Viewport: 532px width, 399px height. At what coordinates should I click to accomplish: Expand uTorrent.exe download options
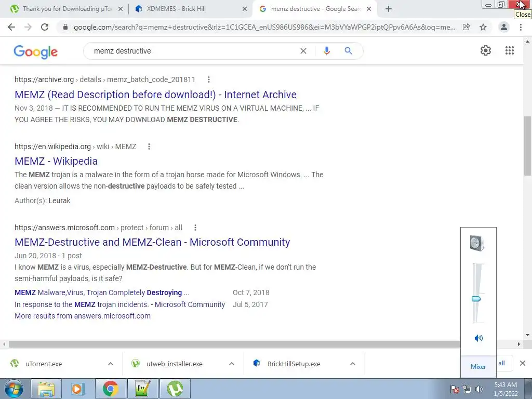(111, 364)
